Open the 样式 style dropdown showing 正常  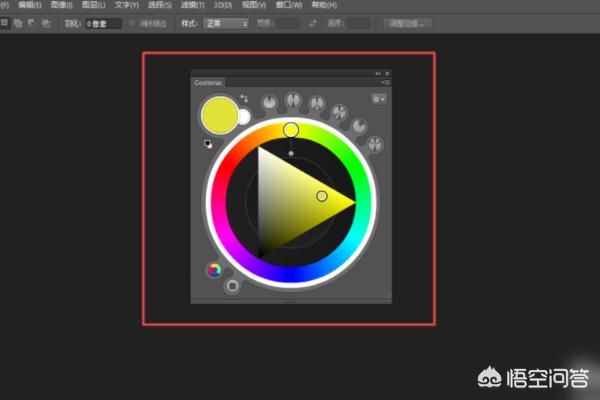pyautogui.click(x=226, y=24)
